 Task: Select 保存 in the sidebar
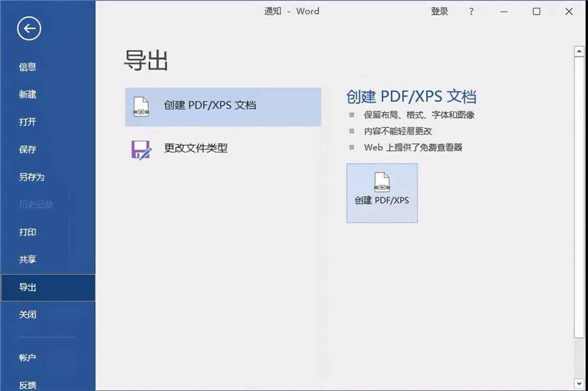[x=27, y=149]
